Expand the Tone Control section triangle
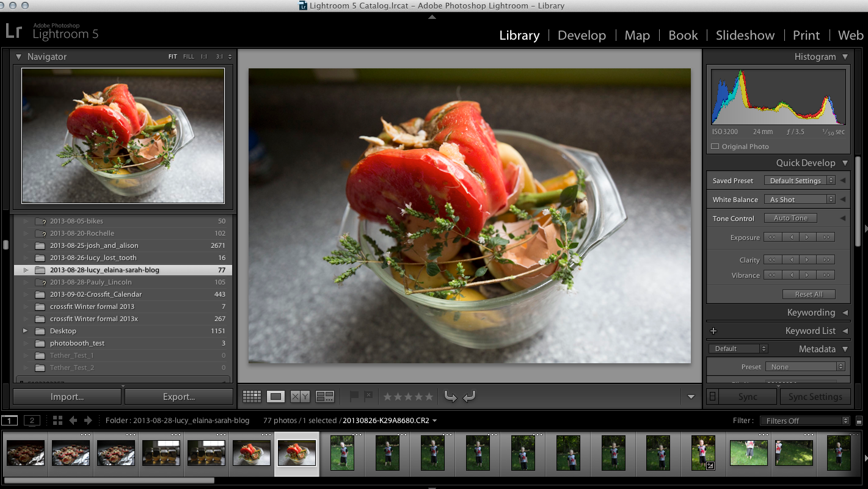 tap(843, 218)
